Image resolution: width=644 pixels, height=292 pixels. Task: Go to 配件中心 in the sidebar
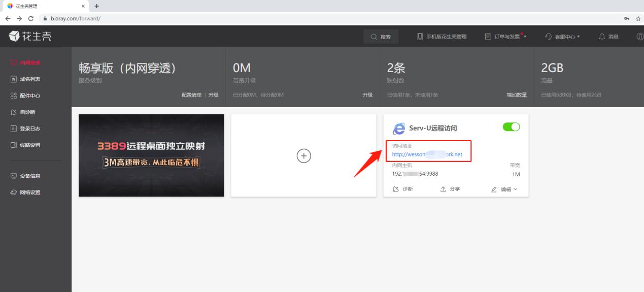click(x=25, y=95)
